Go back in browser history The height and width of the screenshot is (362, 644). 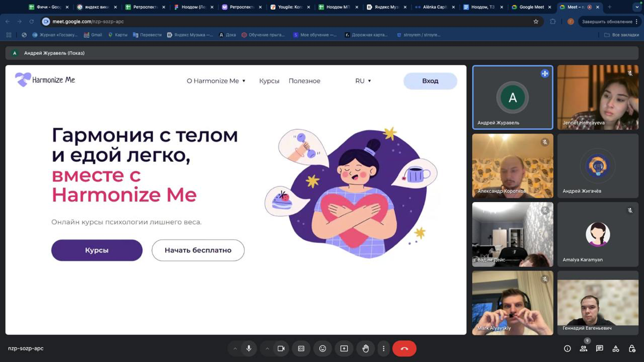8,21
